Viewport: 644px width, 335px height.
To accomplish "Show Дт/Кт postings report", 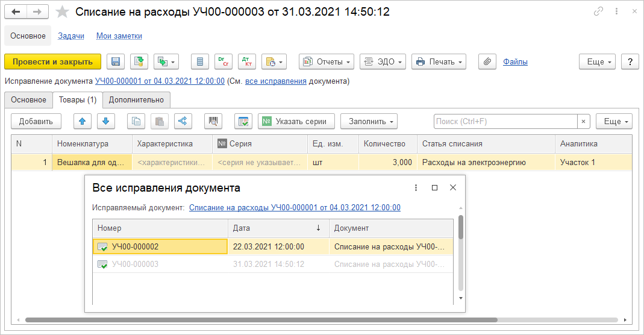I will [247, 62].
